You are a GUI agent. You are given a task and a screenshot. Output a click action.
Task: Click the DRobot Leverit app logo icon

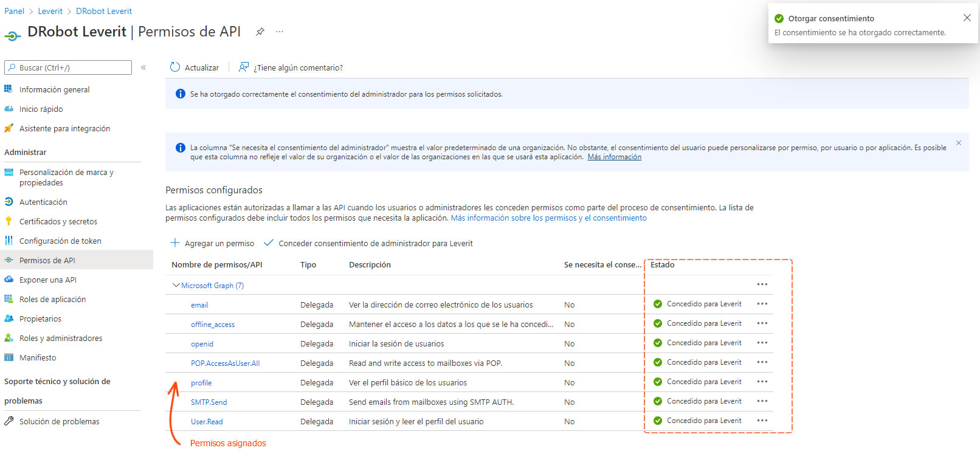(x=12, y=36)
